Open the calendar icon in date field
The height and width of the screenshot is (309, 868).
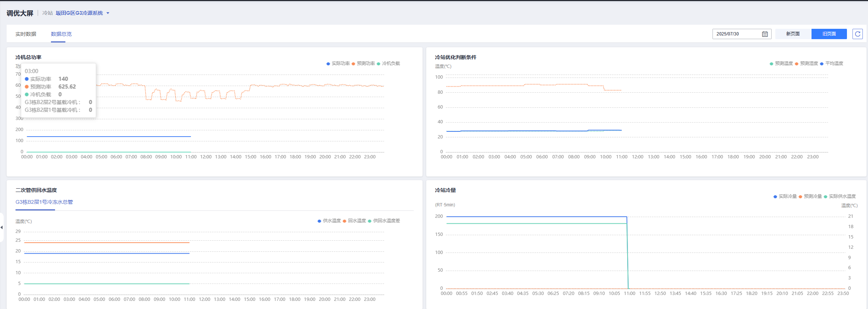click(x=765, y=34)
